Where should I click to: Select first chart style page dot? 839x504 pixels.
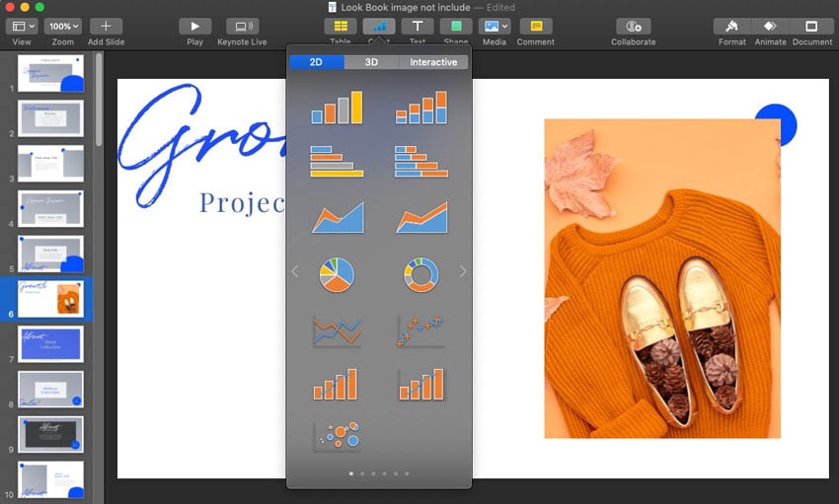tap(351, 473)
